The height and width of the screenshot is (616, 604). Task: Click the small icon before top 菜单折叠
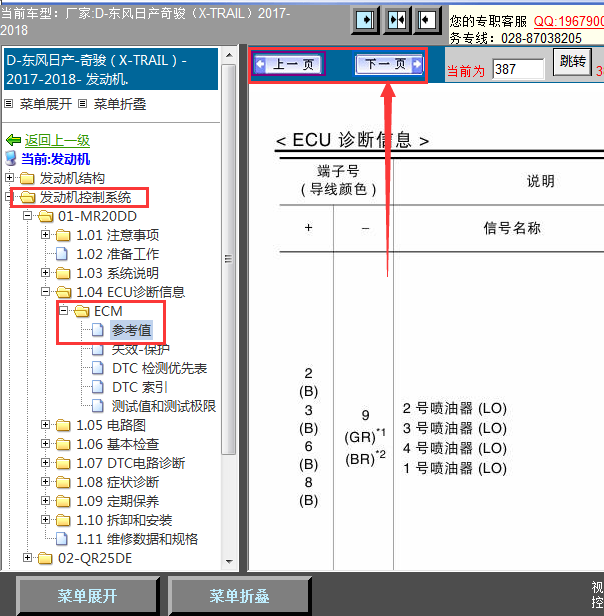(83, 104)
